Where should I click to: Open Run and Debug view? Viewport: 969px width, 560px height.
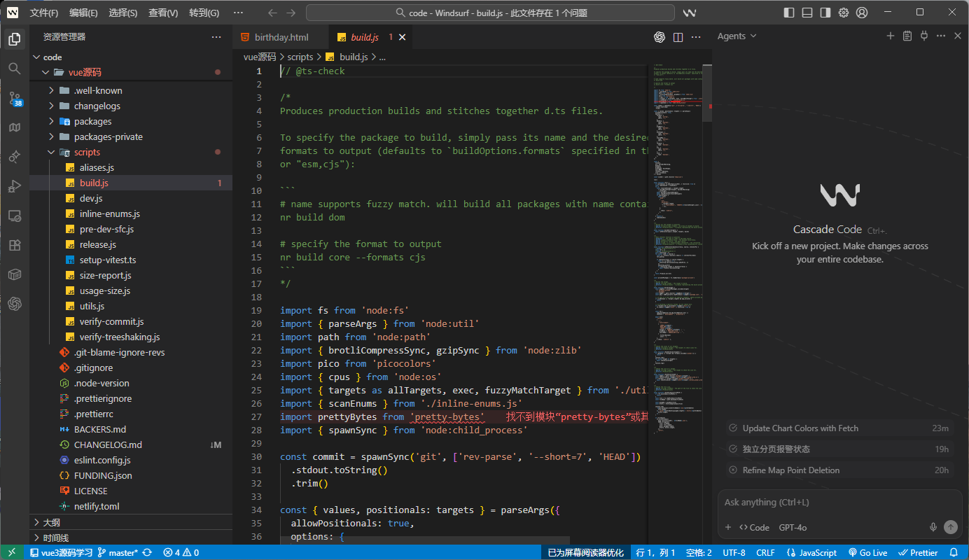(x=15, y=186)
